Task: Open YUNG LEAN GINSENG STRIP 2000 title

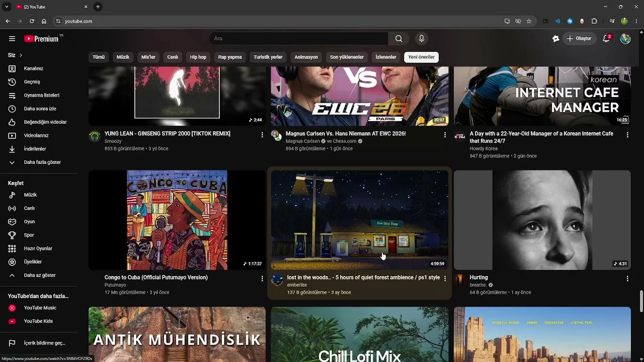Action: 168,134
